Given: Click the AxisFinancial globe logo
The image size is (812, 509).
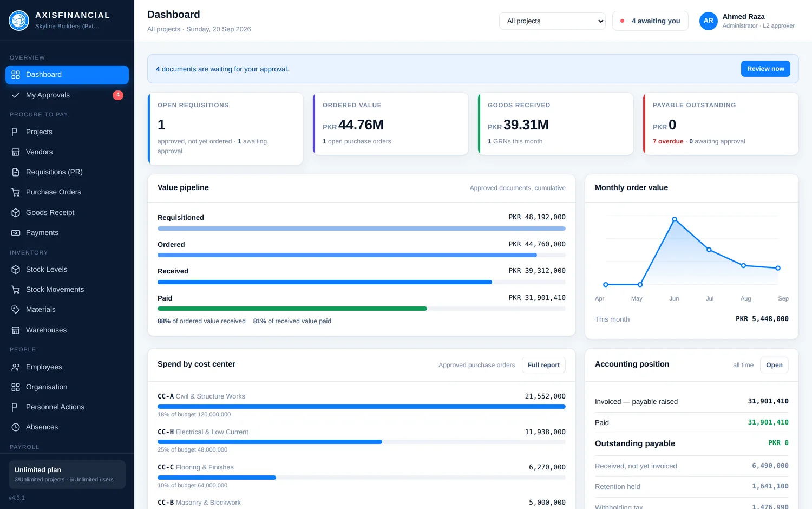Looking at the screenshot, I should 19,21.
